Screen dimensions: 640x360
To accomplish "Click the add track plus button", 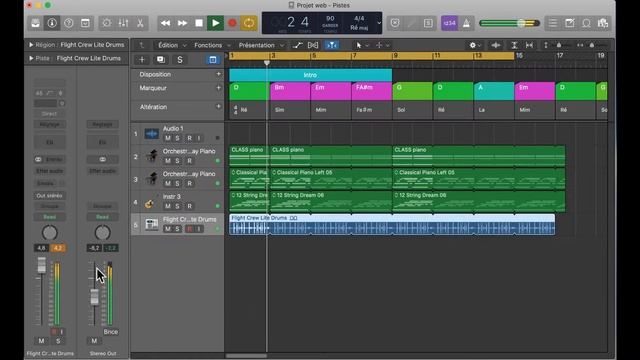I will (x=142, y=60).
